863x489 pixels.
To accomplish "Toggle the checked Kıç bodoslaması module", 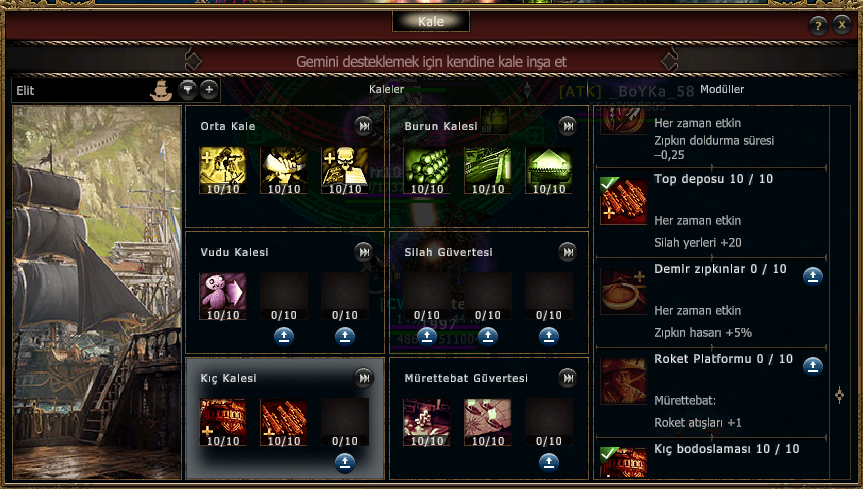I will pyautogui.click(x=623, y=463).
